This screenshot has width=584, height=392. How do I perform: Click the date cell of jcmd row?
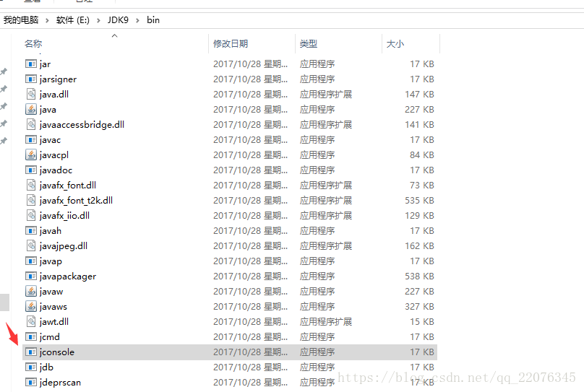[x=250, y=337]
